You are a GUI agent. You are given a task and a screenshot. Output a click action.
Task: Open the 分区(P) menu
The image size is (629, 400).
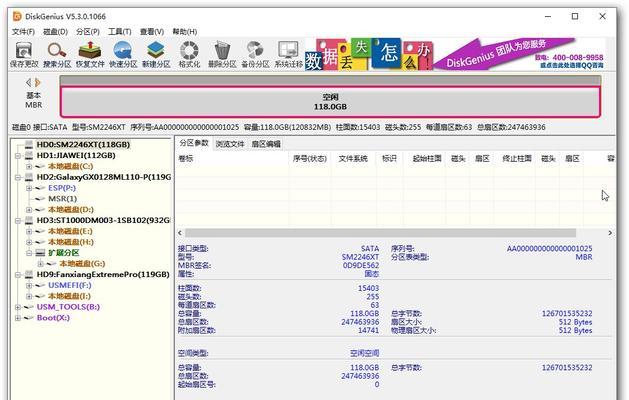pos(88,32)
